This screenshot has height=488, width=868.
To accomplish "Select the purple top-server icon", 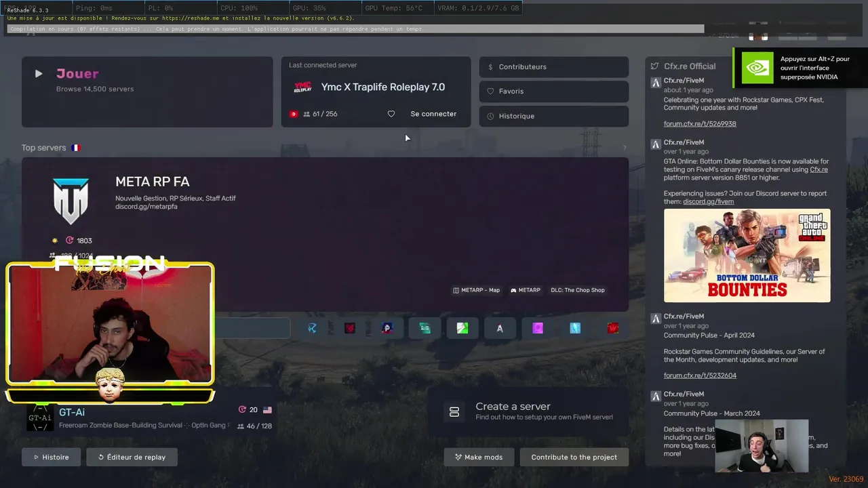I will coord(538,328).
